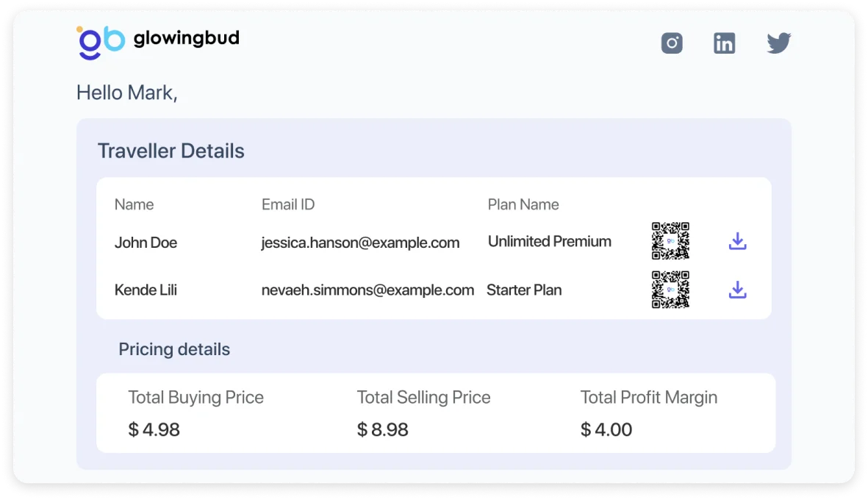This screenshot has height=500, width=868.
Task: Click John Doe's QR code image
Action: [670, 241]
